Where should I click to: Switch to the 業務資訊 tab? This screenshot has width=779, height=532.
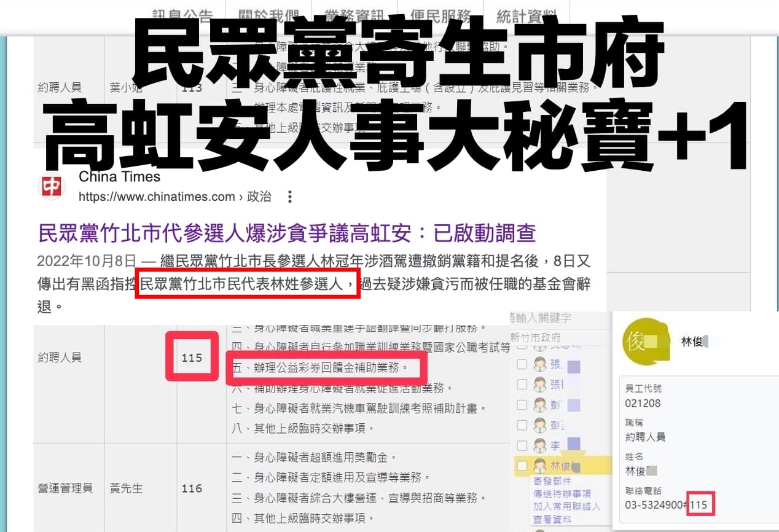click(354, 15)
